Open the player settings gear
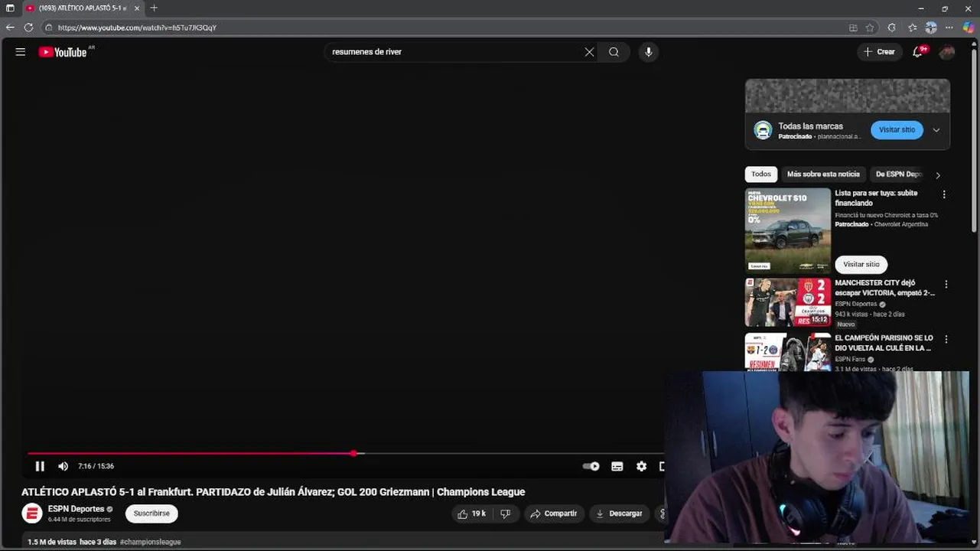This screenshot has height=551, width=980. point(641,466)
